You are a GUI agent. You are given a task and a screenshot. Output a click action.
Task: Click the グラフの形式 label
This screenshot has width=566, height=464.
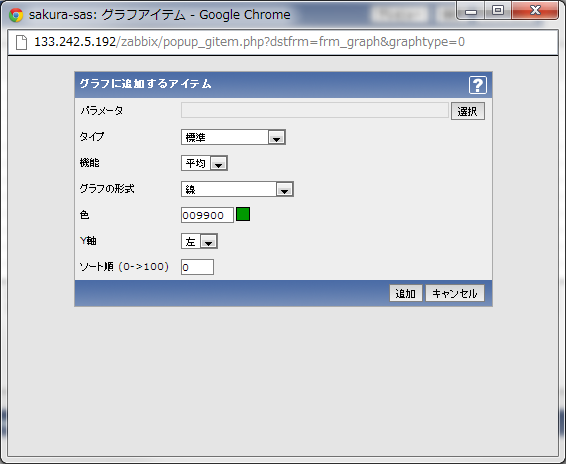[x=107, y=188]
